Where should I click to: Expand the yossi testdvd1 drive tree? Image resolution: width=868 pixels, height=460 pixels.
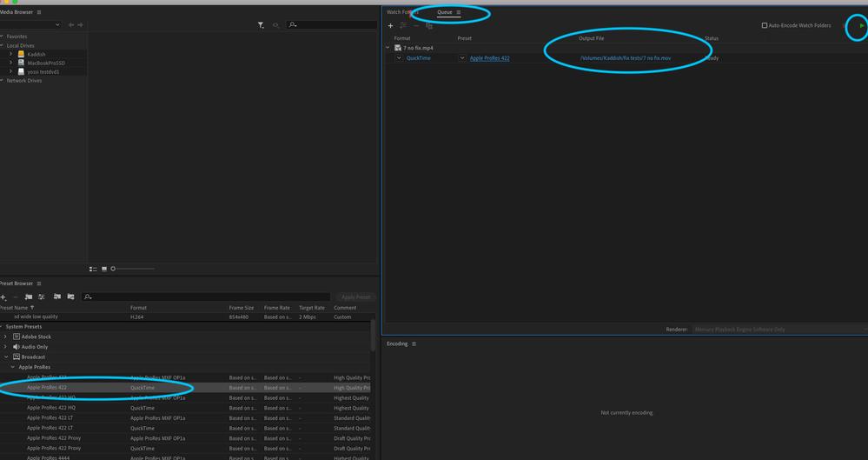pos(10,71)
